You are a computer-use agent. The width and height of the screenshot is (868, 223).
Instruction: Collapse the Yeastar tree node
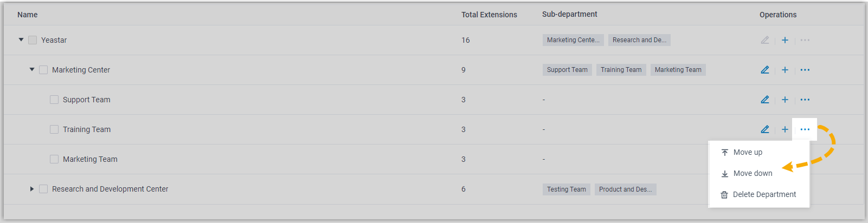tap(21, 40)
